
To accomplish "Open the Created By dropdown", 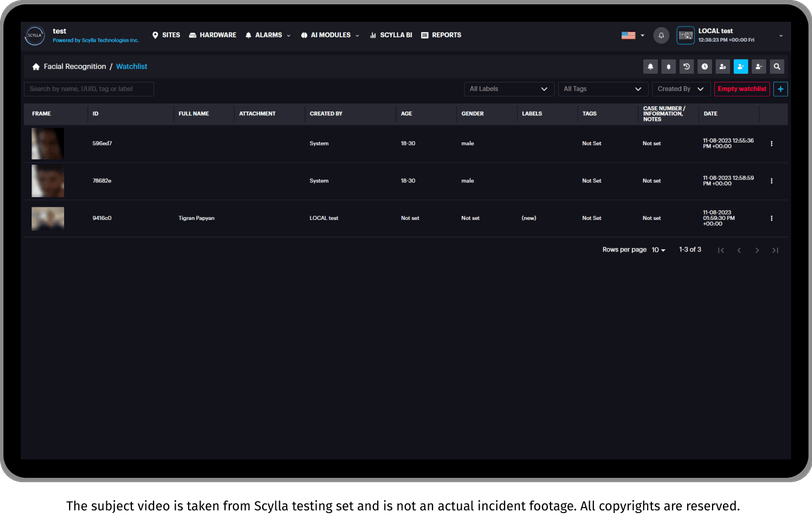I will (680, 89).
